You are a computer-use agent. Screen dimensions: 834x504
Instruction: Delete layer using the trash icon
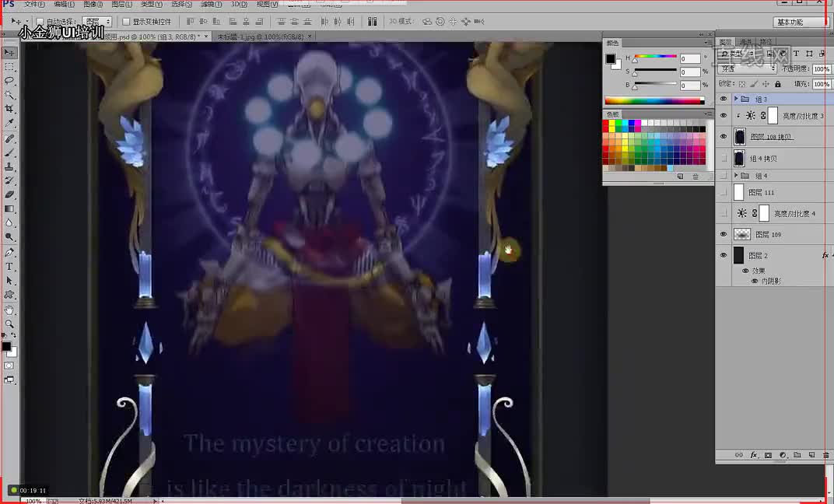pos(824,455)
